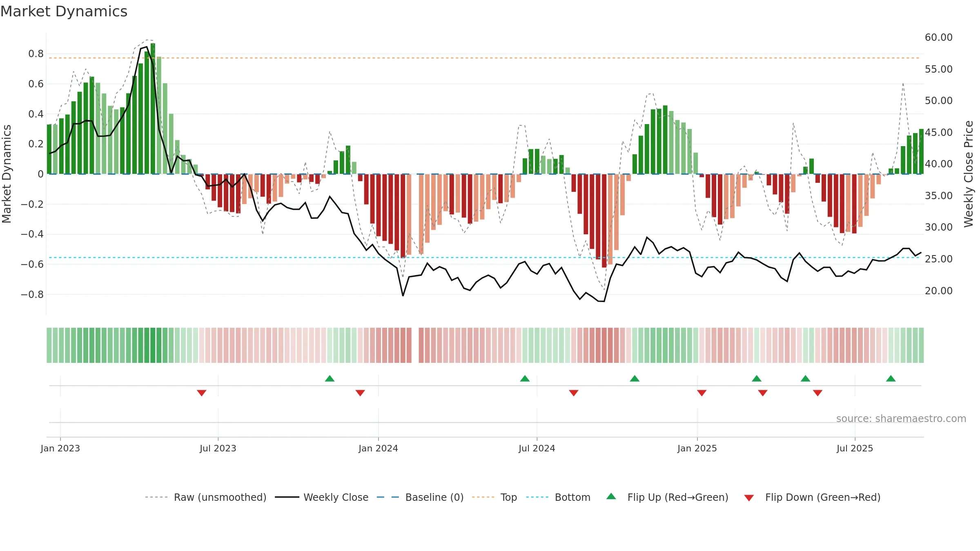
Task: Click the Weekly Close Price axis title
Action: pyautogui.click(x=969, y=174)
